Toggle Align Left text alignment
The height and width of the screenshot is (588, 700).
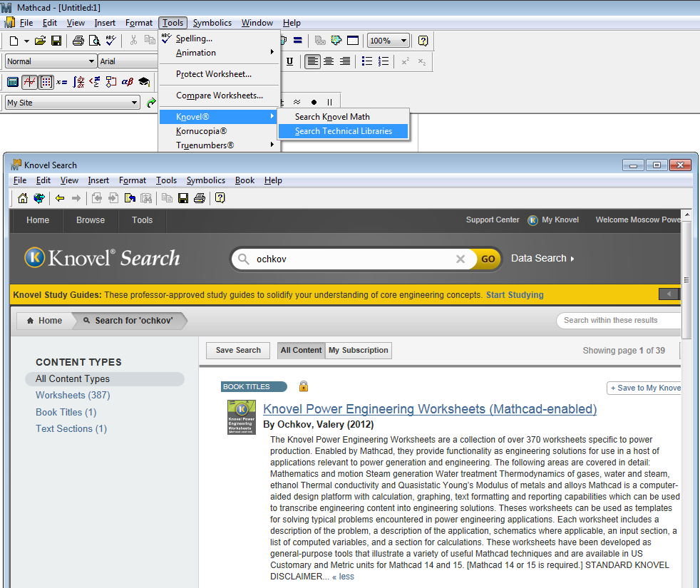tap(312, 61)
